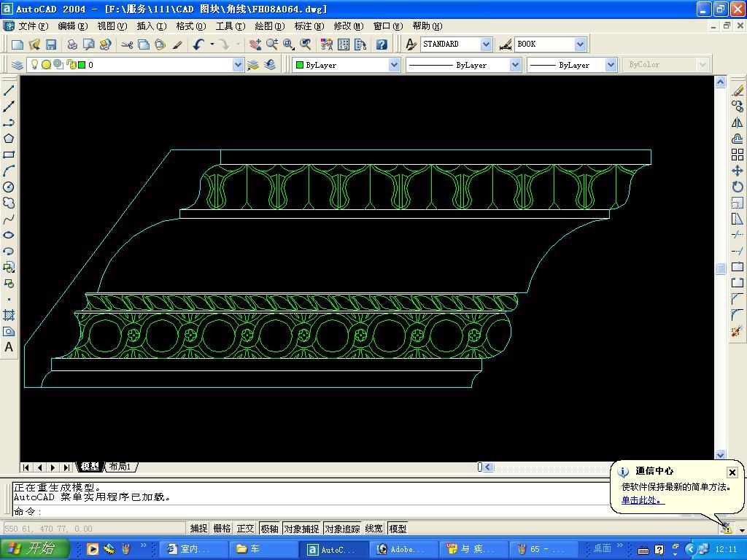Open the Layer Properties Manager icon
This screenshot has width=747, height=560.
tap(18, 65)
